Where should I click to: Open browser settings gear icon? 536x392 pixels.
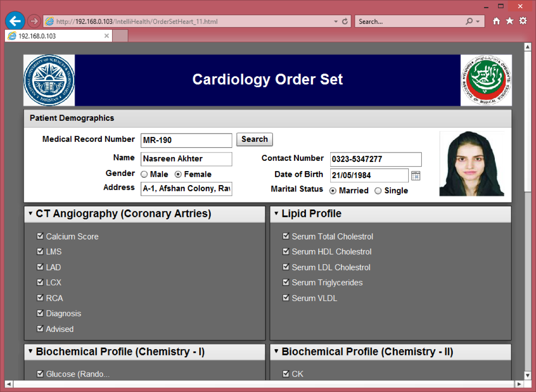pos(523,21)
